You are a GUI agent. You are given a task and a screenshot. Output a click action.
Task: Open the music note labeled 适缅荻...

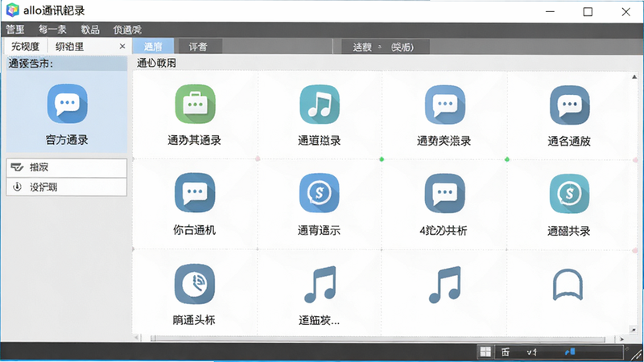(320, 285)
